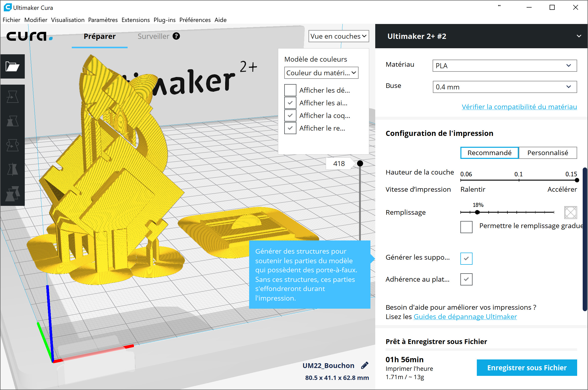Click the layer number field showing 418

click(339, 163)
